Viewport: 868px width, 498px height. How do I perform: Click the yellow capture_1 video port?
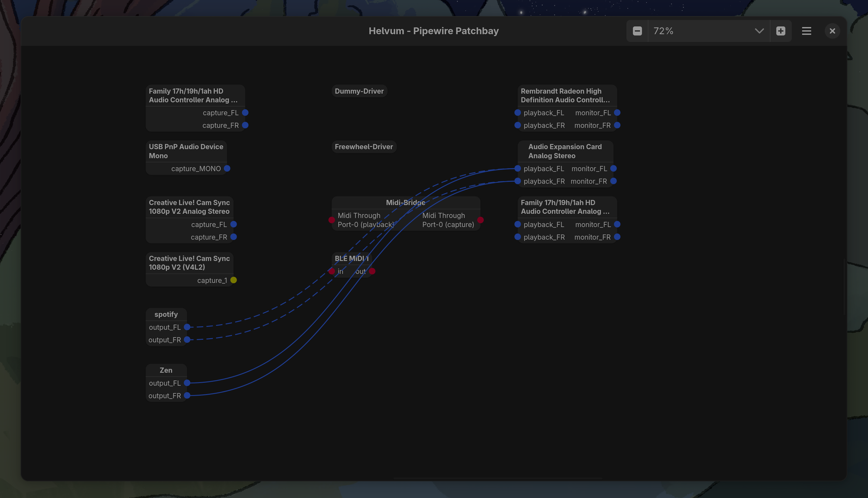click(x=233, y=280)
